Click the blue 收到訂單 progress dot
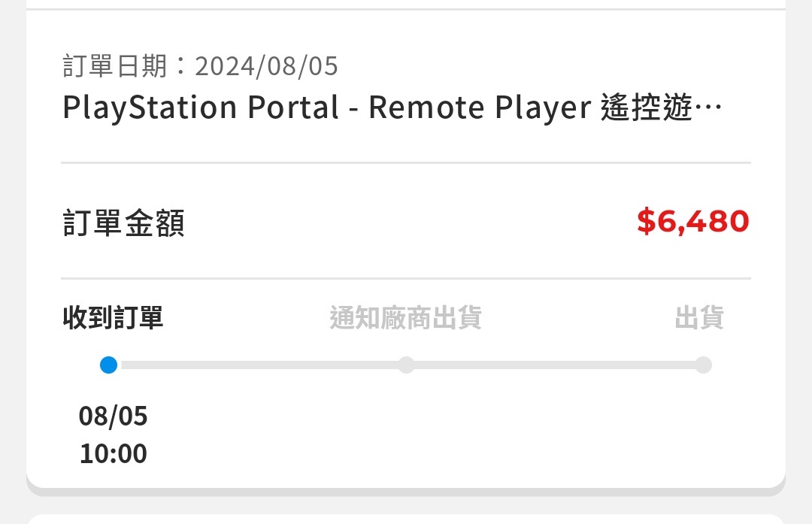Screen dimensions: 812x524 click(x=109, y=365)
